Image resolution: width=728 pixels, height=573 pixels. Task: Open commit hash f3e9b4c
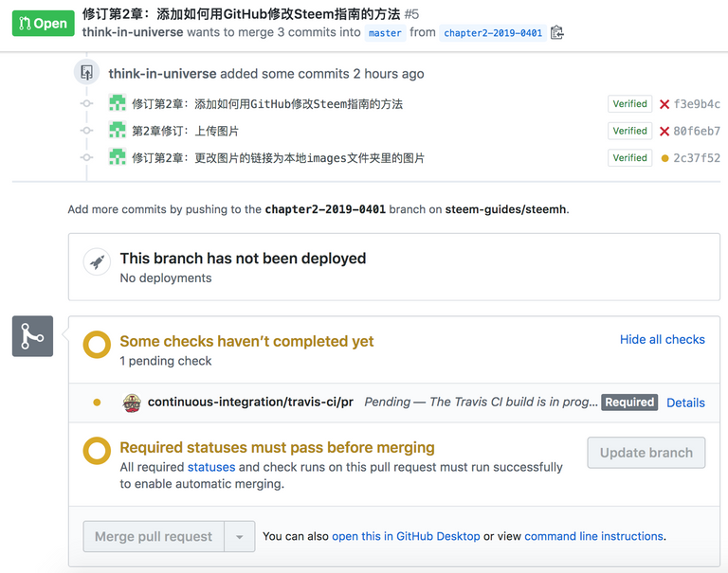coord(697,104)
